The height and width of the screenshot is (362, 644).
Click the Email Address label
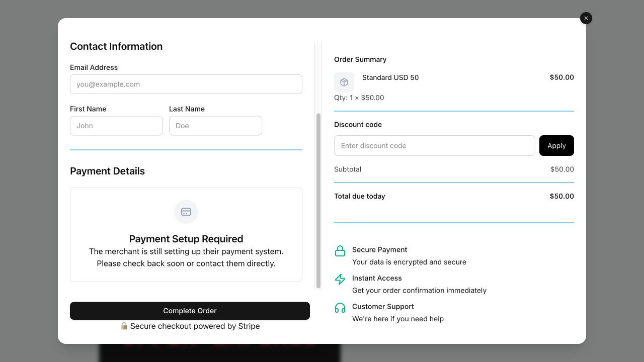pos(94,67)
